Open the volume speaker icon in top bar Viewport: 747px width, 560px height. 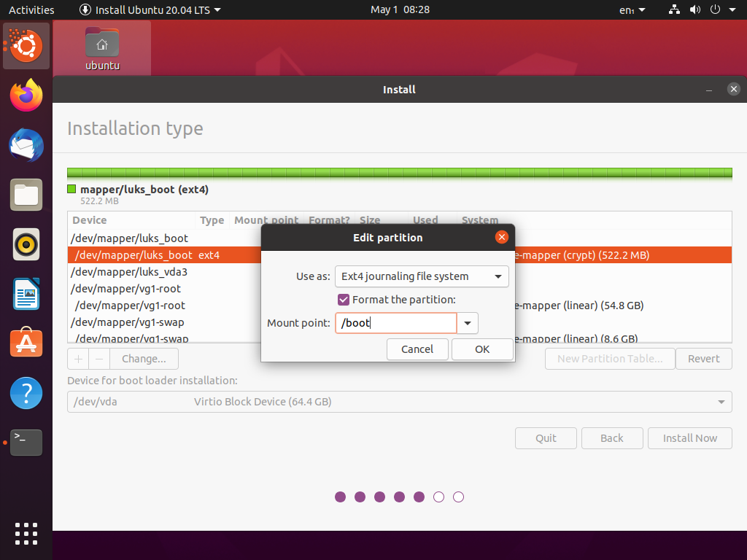coord(695,9)
